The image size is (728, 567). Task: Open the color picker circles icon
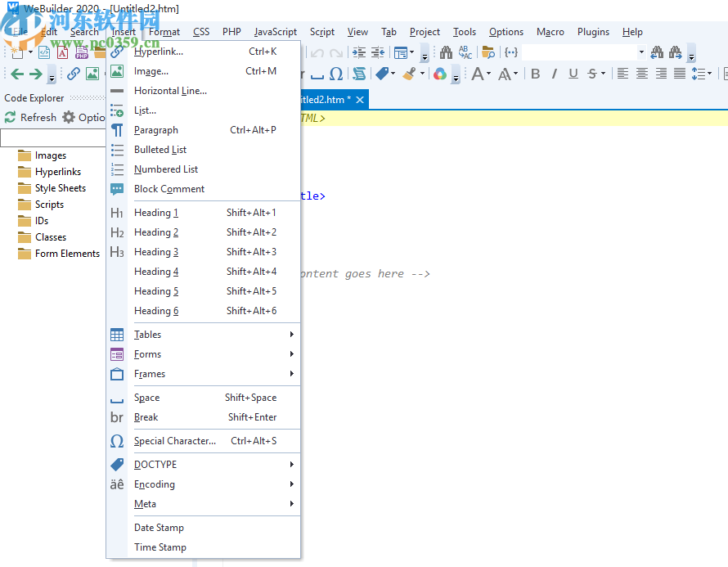(440, 74)
